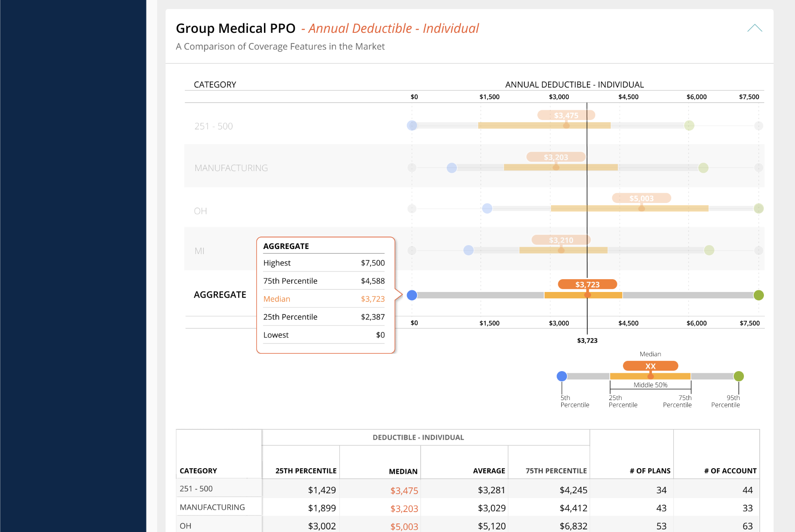Click the $3,475 median bubble for 251 - 500
Viewport: 795px width, 532px height.
coord(566,115)
